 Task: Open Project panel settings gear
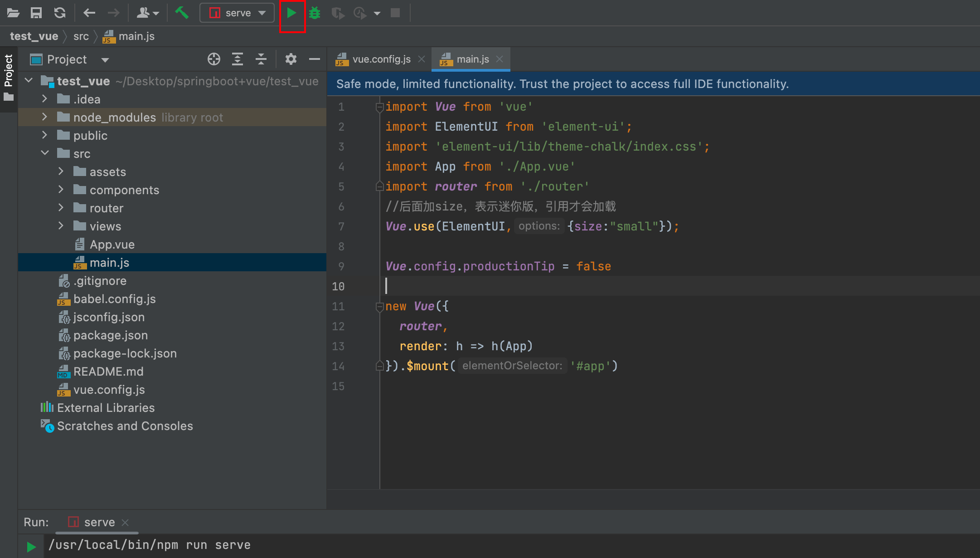coord(291,59)
